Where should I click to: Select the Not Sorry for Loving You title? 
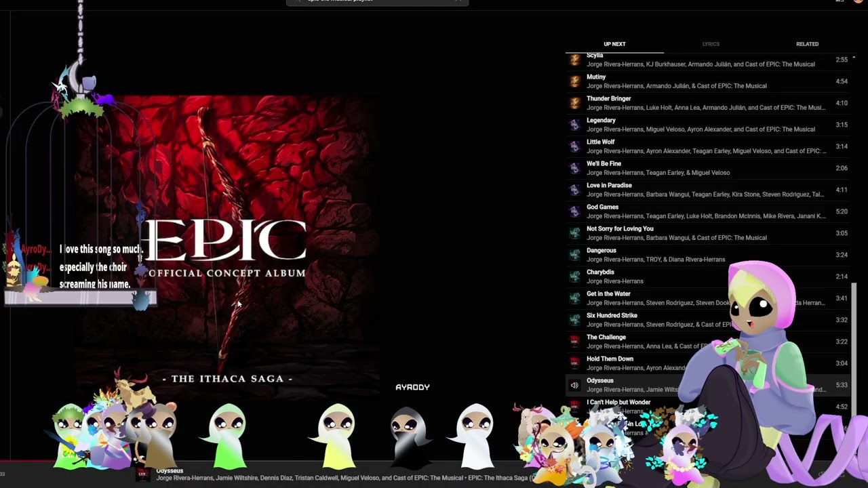[x=620, y=229]
